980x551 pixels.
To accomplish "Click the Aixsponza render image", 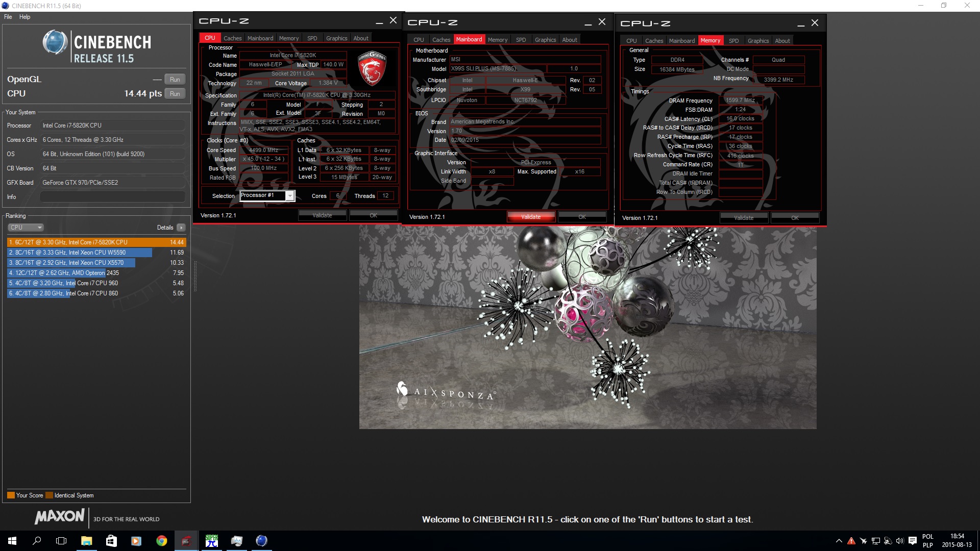I will (x=587, y=327).
